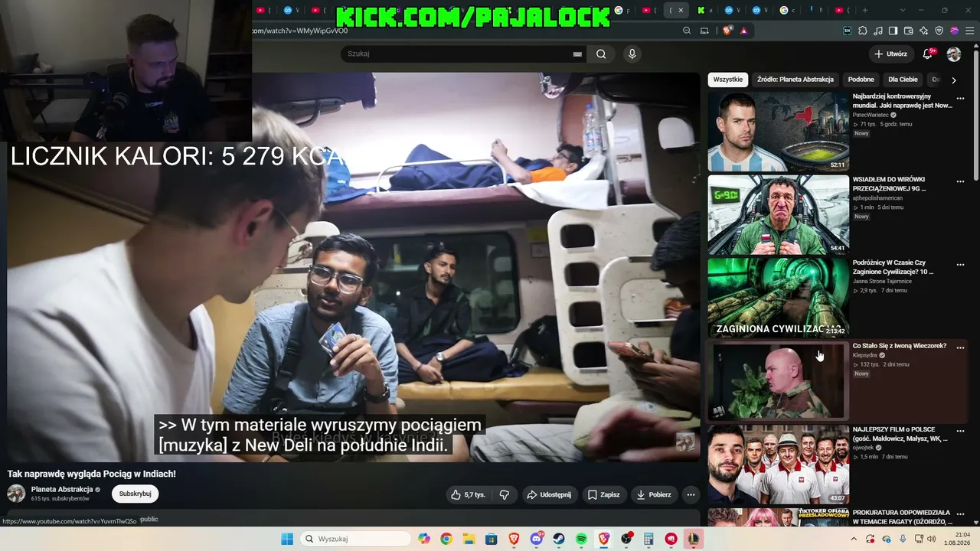980x551 pixels.
Task: Open the music note media control icon
Action: coord(878,31)
